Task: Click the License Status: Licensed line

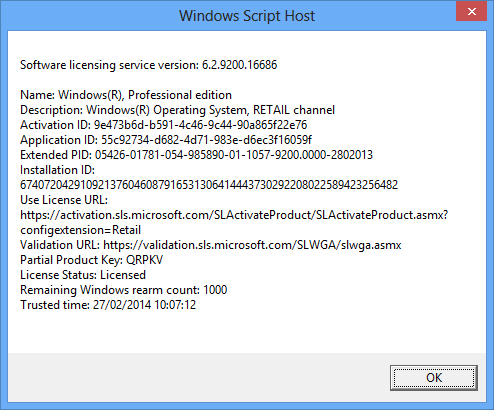Action: (83, 275)
